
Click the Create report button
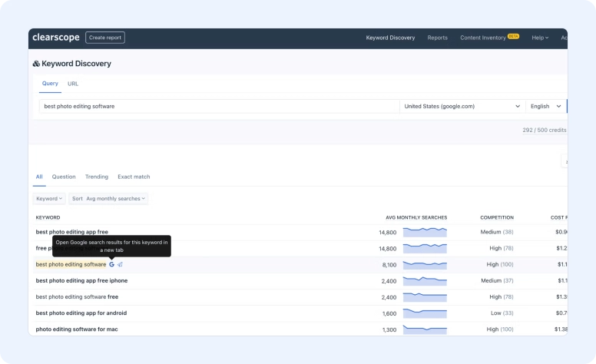click(x=105, y=38)
